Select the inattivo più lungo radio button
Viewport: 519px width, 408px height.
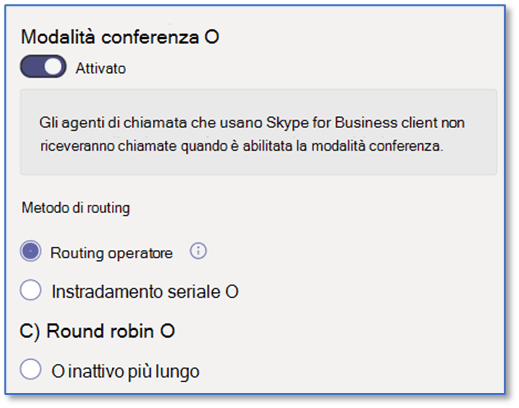(30, 369)
